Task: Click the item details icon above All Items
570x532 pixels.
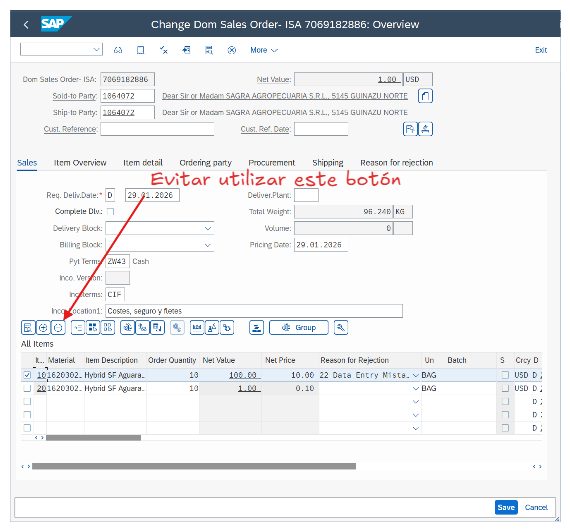Action: 28,328
